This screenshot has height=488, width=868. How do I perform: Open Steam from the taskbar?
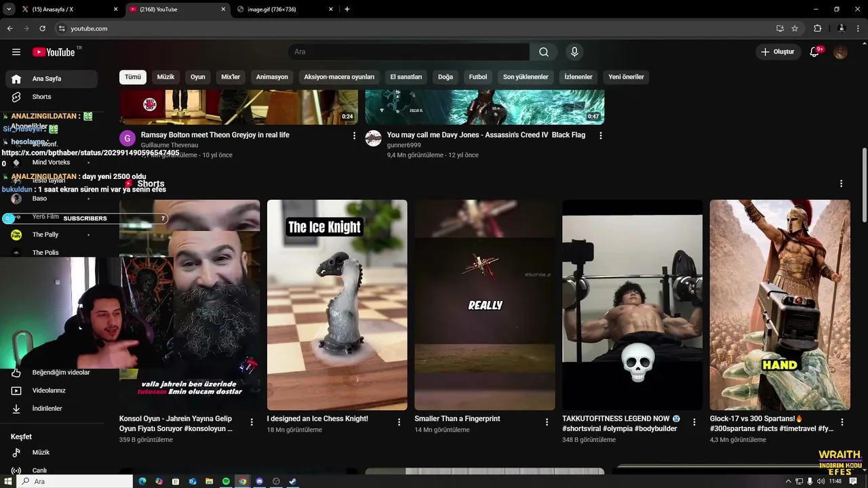(292, 481)
